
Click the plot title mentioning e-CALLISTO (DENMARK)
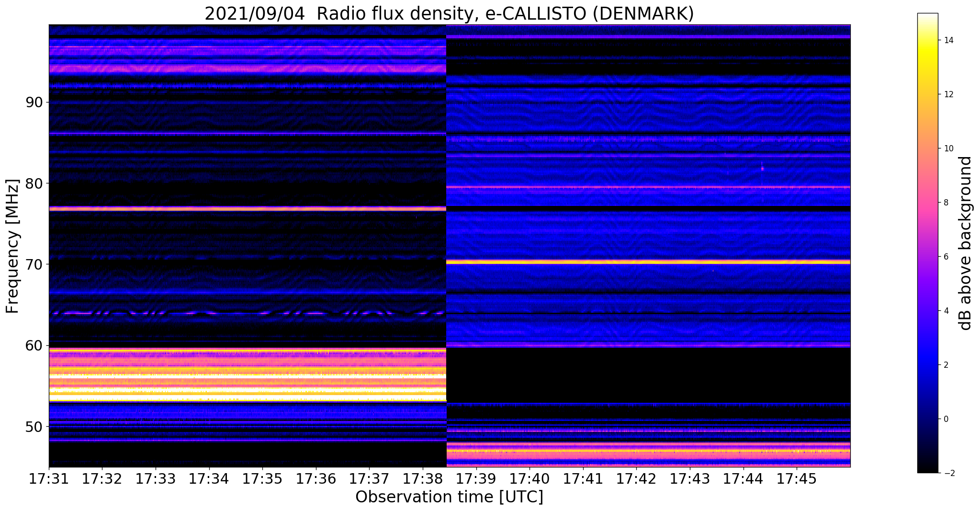(x=449, y=13)
